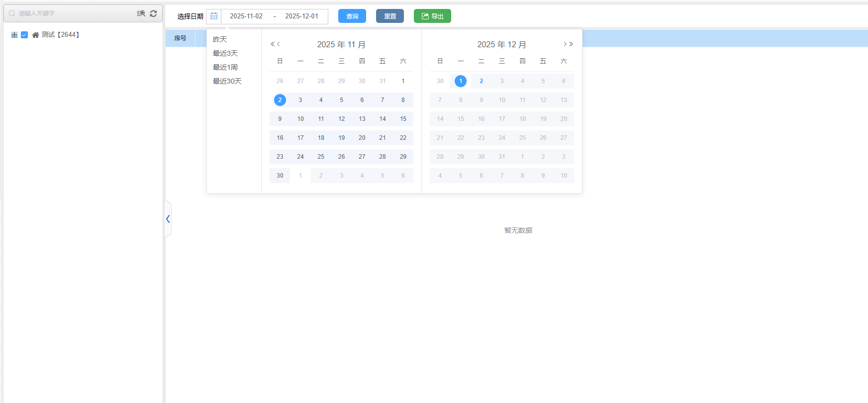Pick November 19 in the left calendar
This screenshot has width=868, height=403.
[341, 138]
